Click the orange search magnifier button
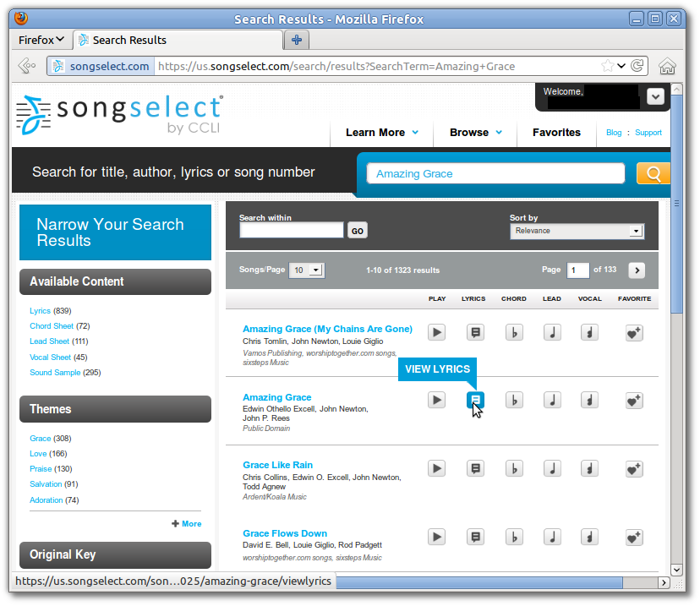Screen dimensions: 700x606 pyautogui.click(x=654, y=173)
